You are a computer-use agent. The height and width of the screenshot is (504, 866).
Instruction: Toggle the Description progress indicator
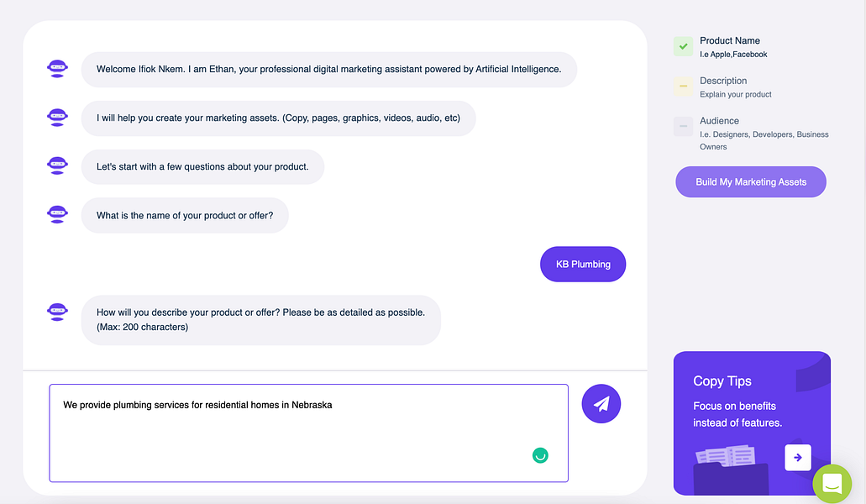[682, 87]
